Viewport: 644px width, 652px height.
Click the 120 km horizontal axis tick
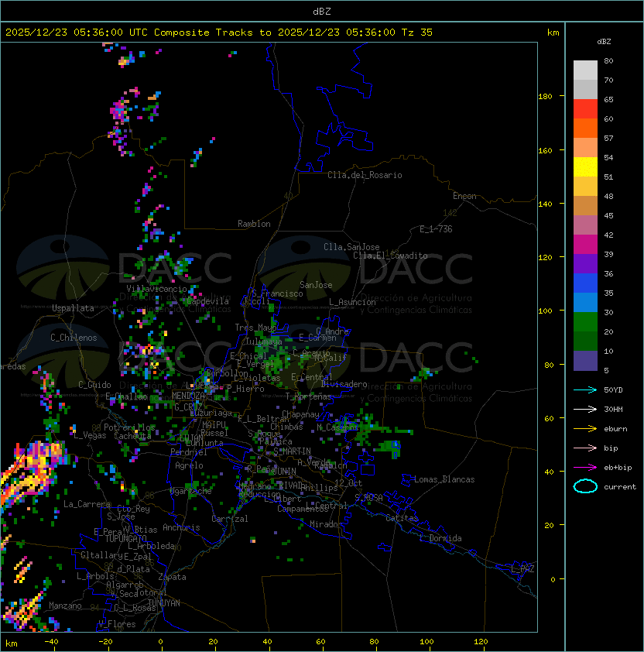[481, 642]
